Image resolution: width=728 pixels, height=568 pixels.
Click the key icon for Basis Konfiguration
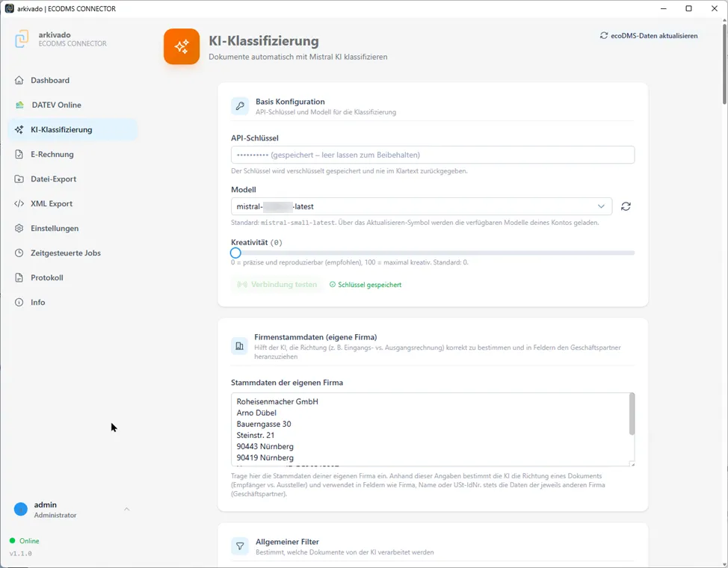[240, 106]
